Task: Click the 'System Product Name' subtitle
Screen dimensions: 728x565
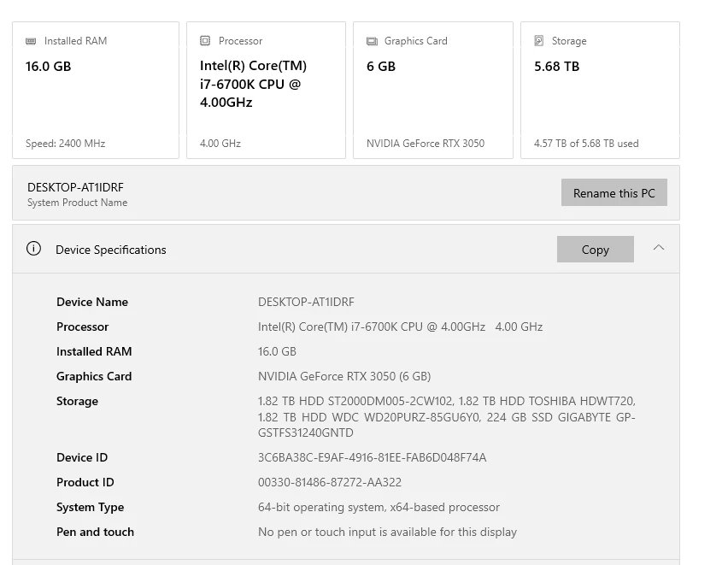Action: (77, 203)
